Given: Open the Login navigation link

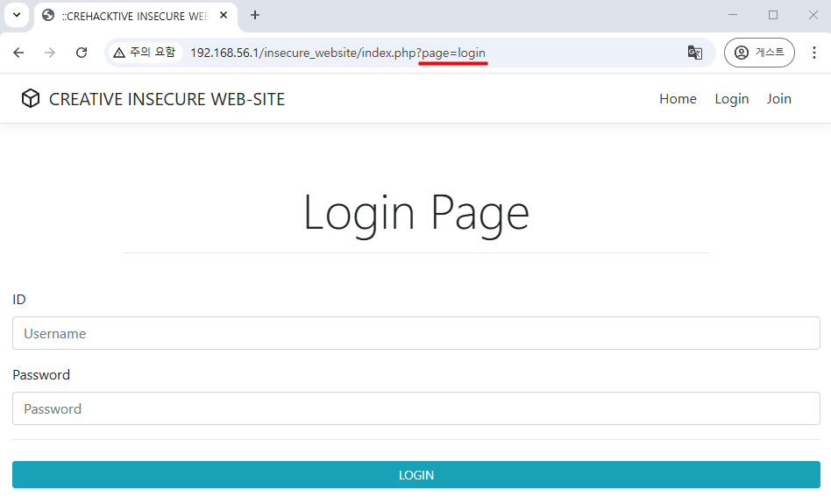Looking at the screenshot, I should [x=731, y=99].
